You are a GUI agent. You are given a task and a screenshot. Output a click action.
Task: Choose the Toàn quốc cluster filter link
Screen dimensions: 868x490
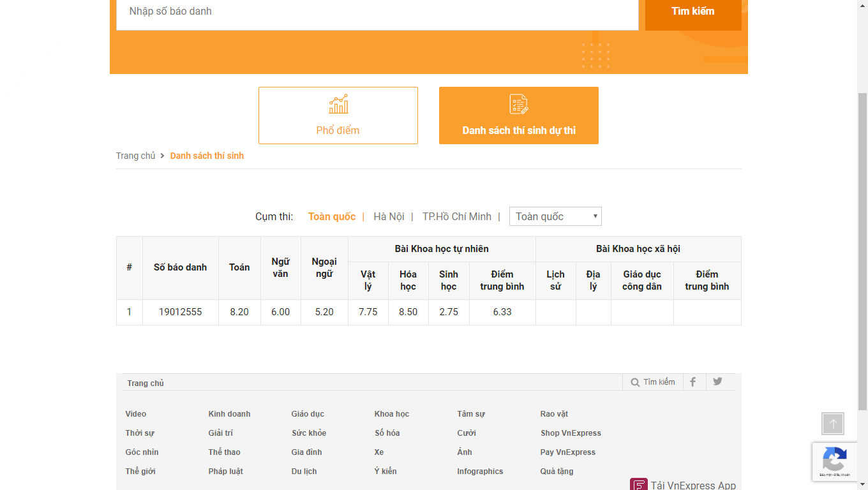pyautogui.click(x=332, y=217)
